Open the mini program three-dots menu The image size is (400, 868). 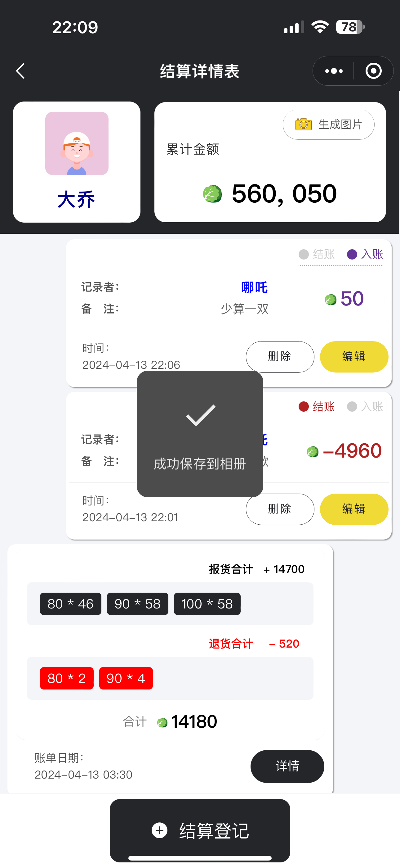coord(334,71)
